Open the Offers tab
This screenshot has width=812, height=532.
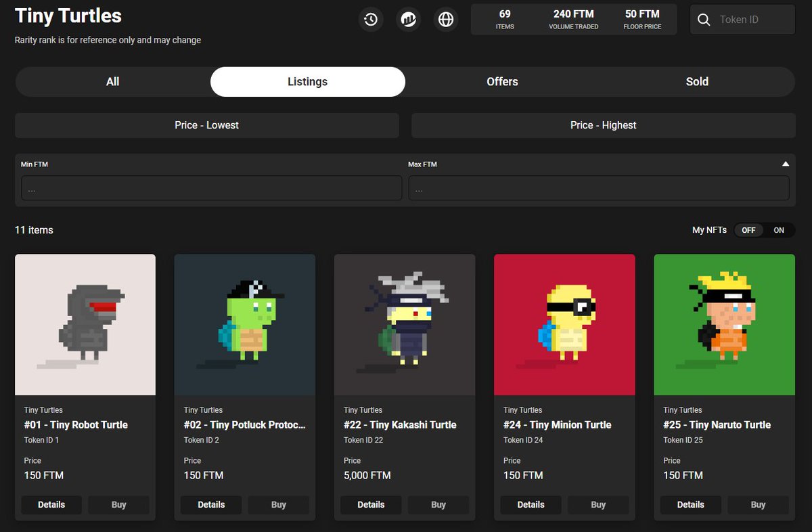pyautogui.click(x=502, y=82)
